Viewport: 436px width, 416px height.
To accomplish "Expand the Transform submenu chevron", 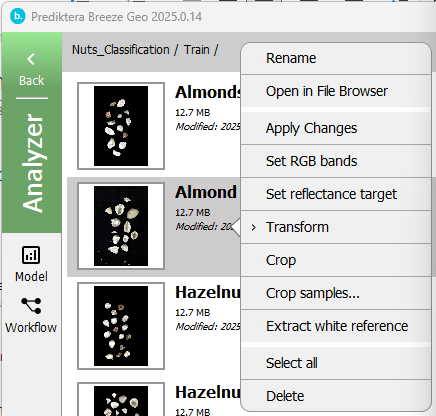I will [254, 228].
